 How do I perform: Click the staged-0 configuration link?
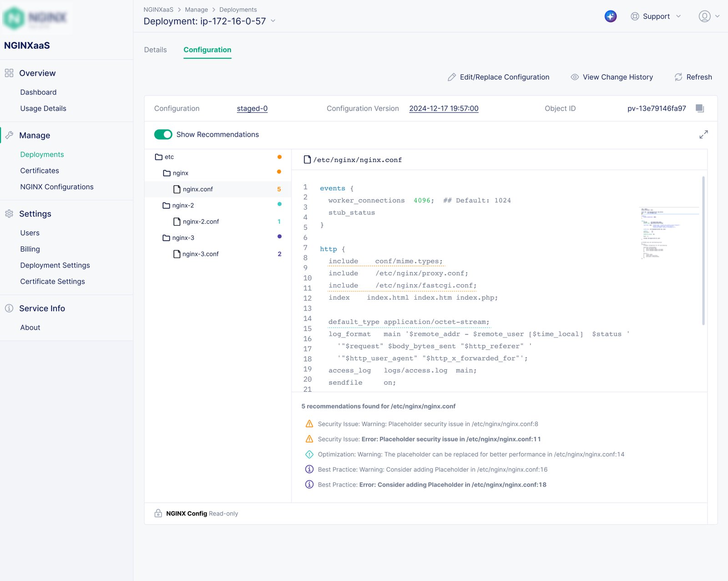click(252, 108)
